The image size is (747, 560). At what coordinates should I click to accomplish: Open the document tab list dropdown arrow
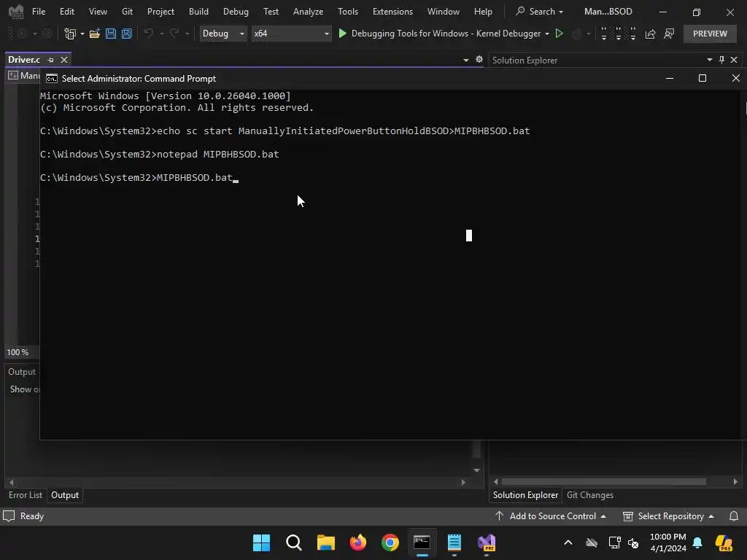465,60
